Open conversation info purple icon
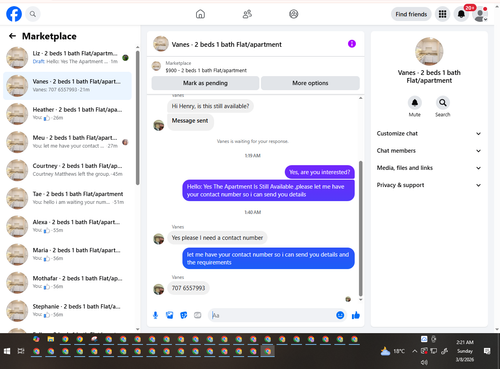 tap(352, 44)
